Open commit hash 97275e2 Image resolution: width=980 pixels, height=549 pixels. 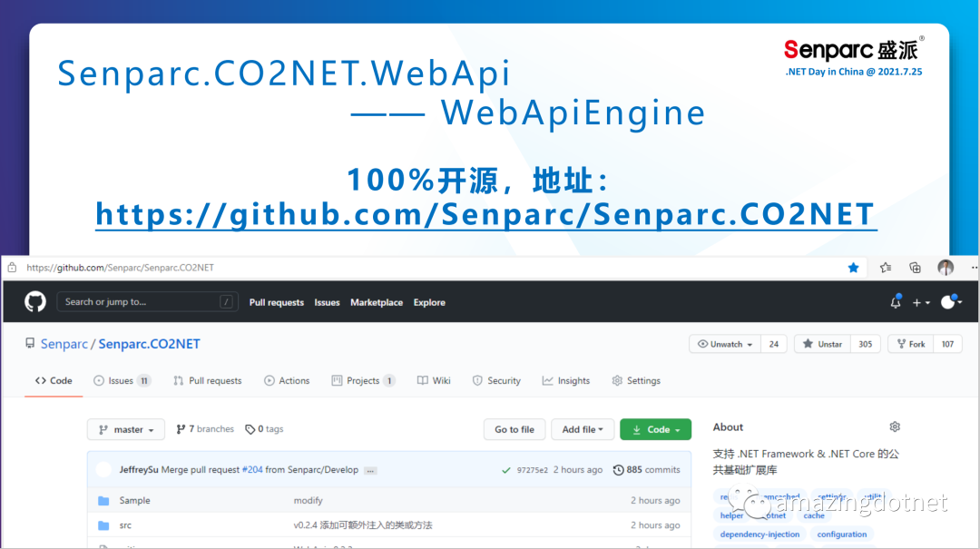[533, 470]
